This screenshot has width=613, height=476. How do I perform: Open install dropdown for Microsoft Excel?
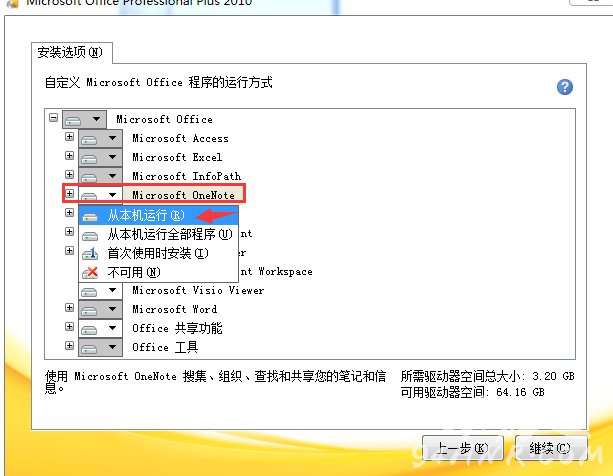pyautogui.click(x=100, y=157)
